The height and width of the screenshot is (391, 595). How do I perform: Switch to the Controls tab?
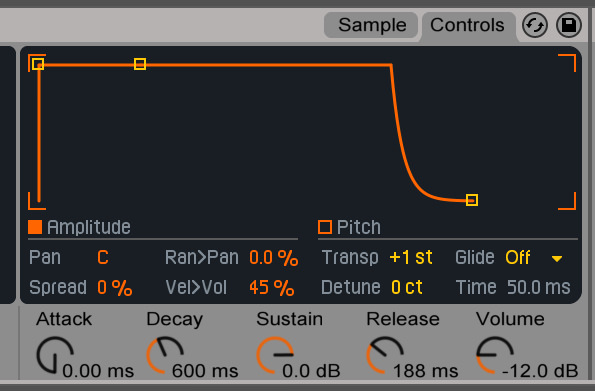[x=468, y=25]
